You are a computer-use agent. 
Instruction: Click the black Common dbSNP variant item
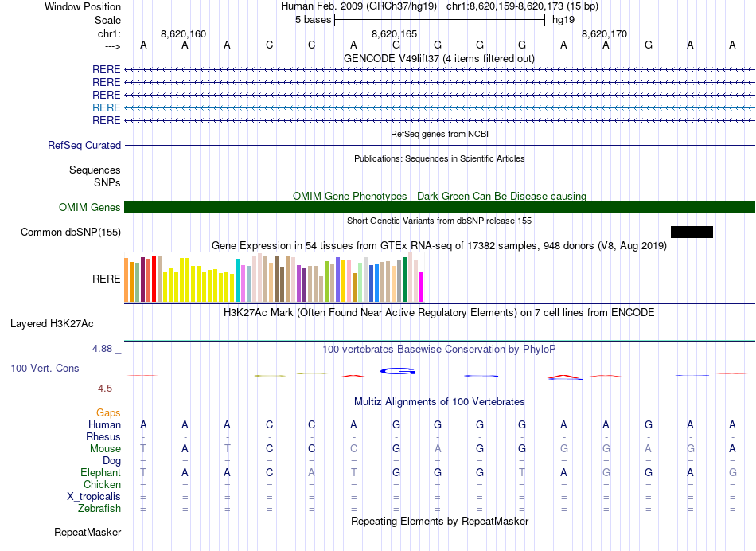692,232
